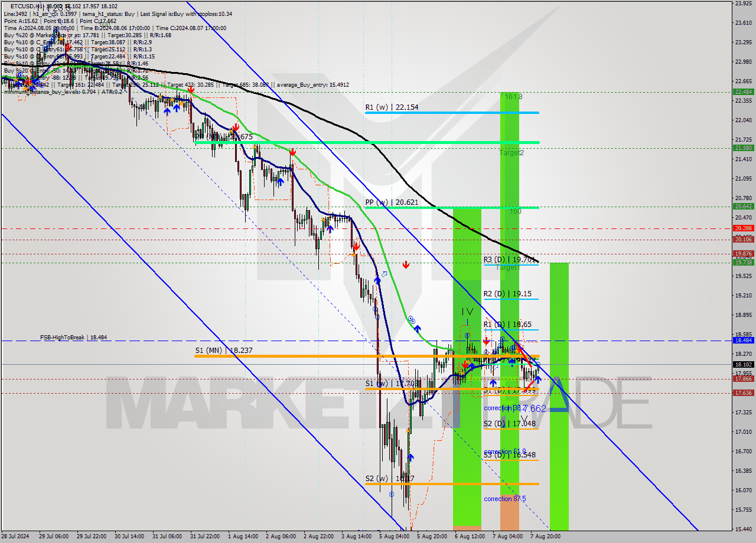Click the 'average_Buy_entry: 15.4912' text

click(x=312, y=84)
